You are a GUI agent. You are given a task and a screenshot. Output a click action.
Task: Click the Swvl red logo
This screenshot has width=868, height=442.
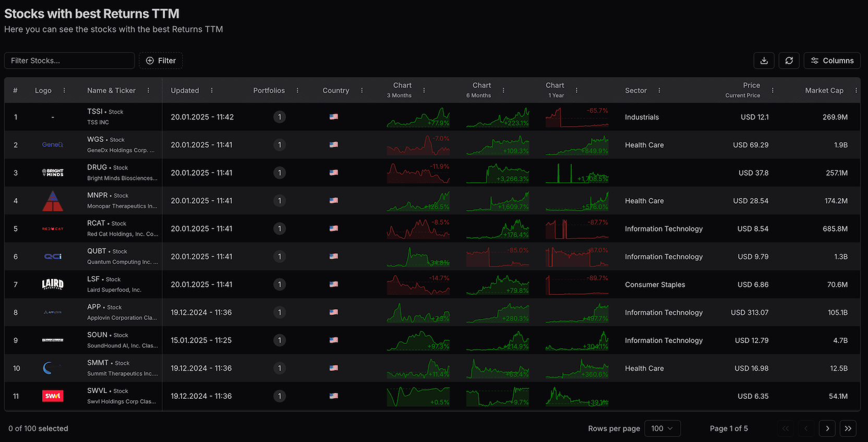tap(53, 396)
